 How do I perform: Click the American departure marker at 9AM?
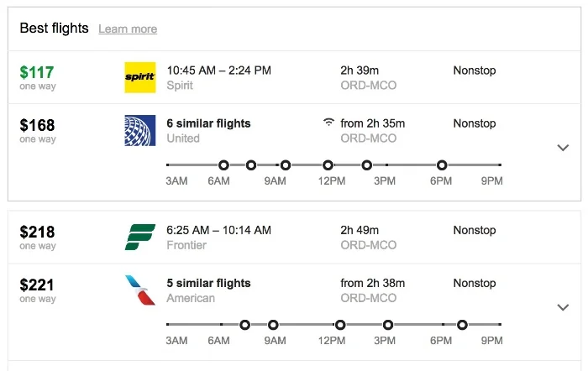point(273,325)
